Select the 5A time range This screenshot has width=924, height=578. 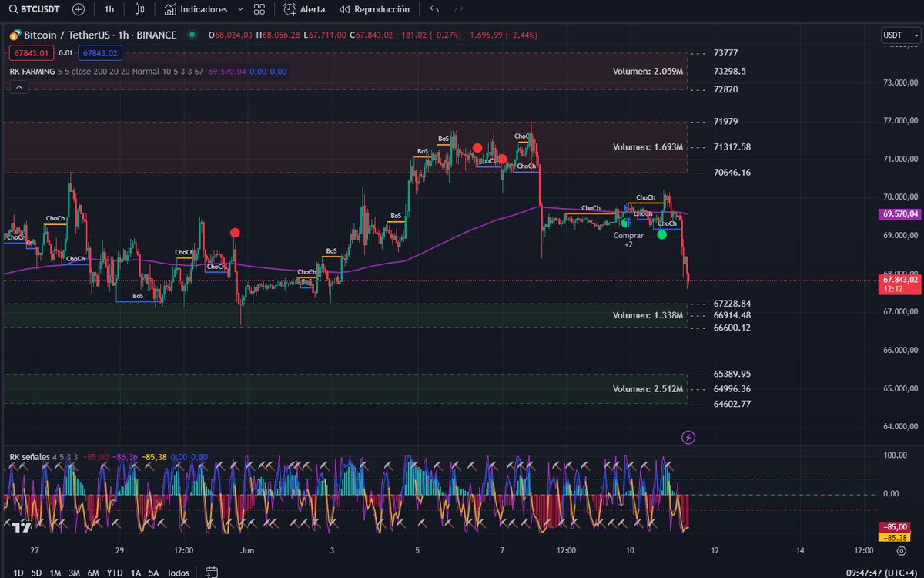(x=154, y=573)
